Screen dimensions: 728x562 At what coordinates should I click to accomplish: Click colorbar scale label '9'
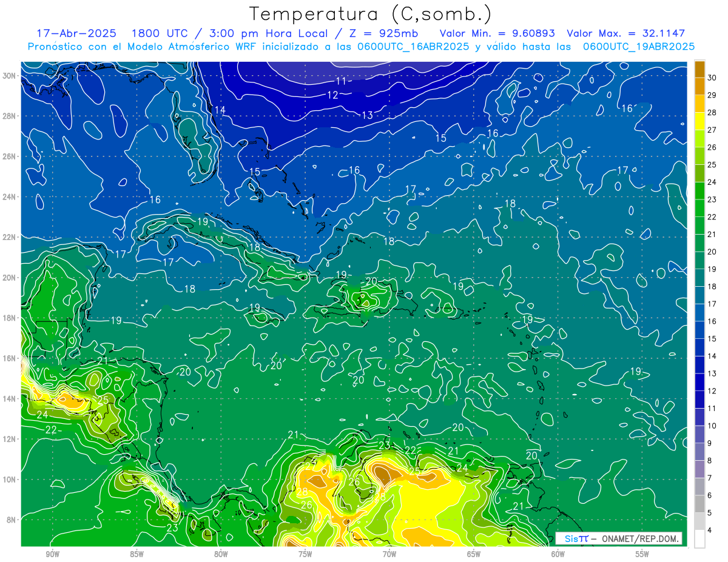point(710,444)
